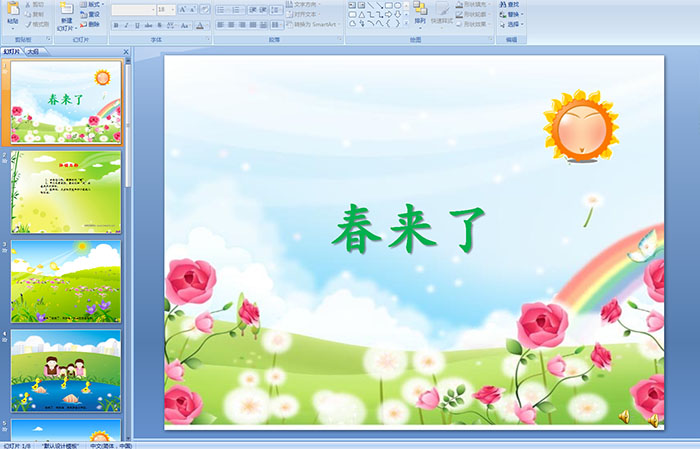Select the triangle shape in gallery
The width and height of the screenshot is (700, 449).
(362, 15)
